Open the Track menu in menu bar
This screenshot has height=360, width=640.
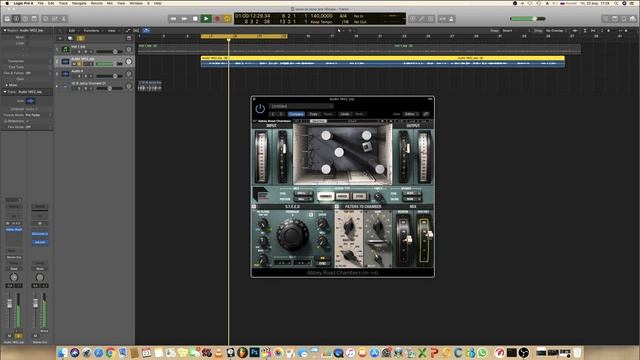(63, 3)
